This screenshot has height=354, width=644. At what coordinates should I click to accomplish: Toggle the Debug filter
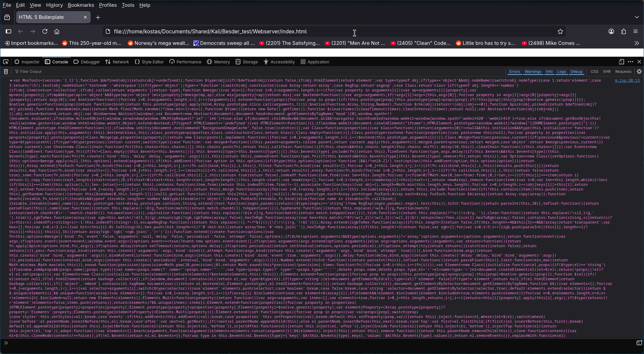tap(576, 71)
